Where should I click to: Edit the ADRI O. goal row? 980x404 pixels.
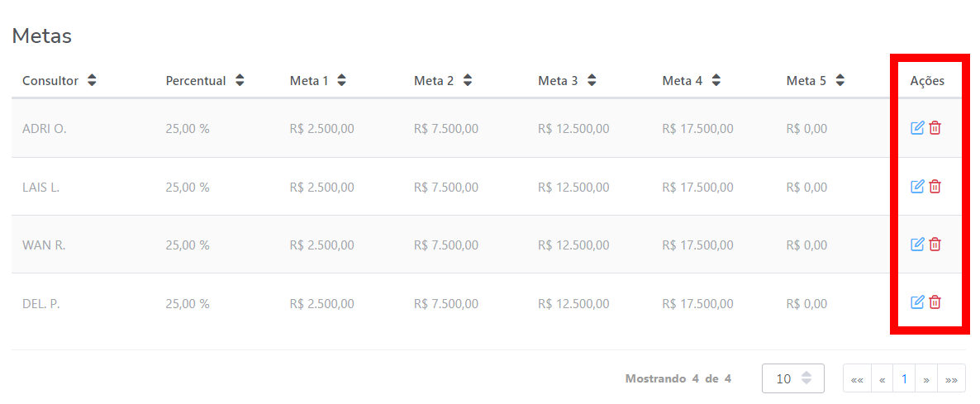pyautogui.click(x=916, y=128)
